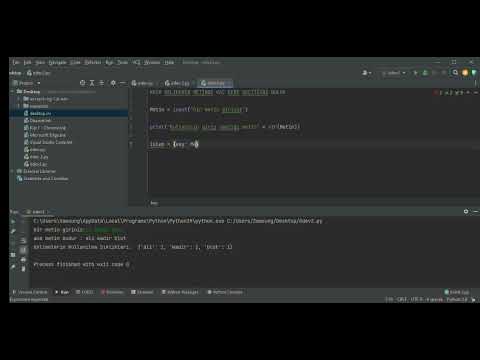
Task: Open the Problems tool window
Action: point(112,292)
